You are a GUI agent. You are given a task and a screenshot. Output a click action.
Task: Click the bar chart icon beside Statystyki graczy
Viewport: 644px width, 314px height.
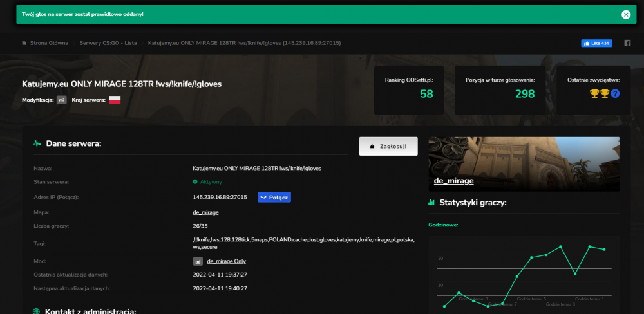click(x=431, y=202)
